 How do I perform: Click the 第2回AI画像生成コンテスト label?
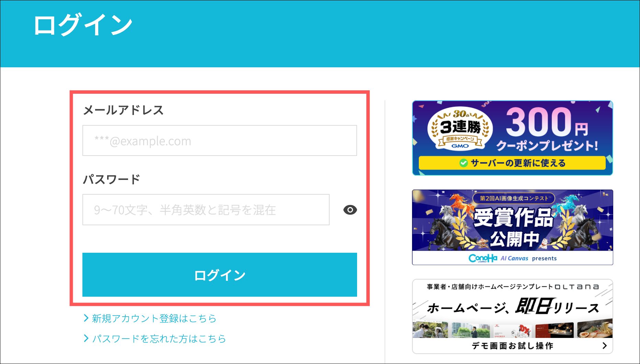tap(514, 198)
